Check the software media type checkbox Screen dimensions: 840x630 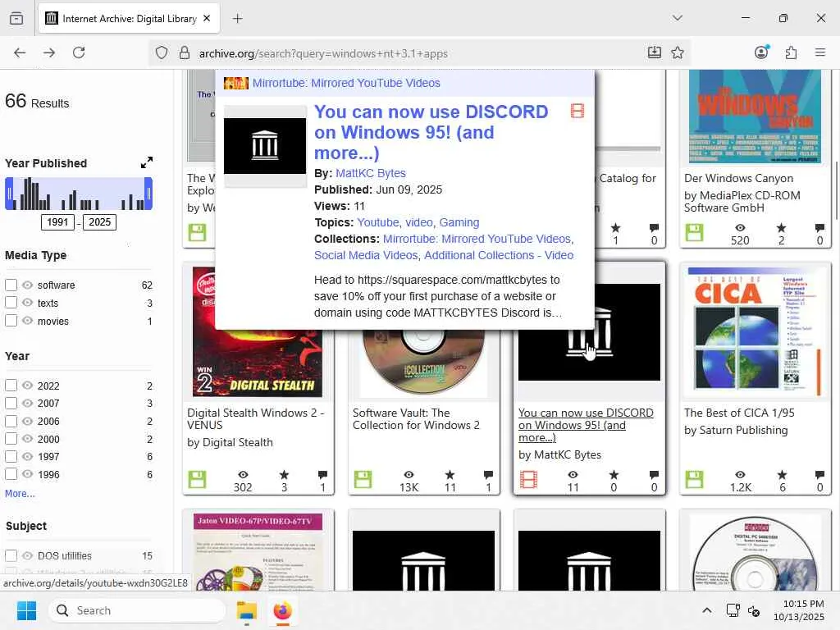click(11, 285)
